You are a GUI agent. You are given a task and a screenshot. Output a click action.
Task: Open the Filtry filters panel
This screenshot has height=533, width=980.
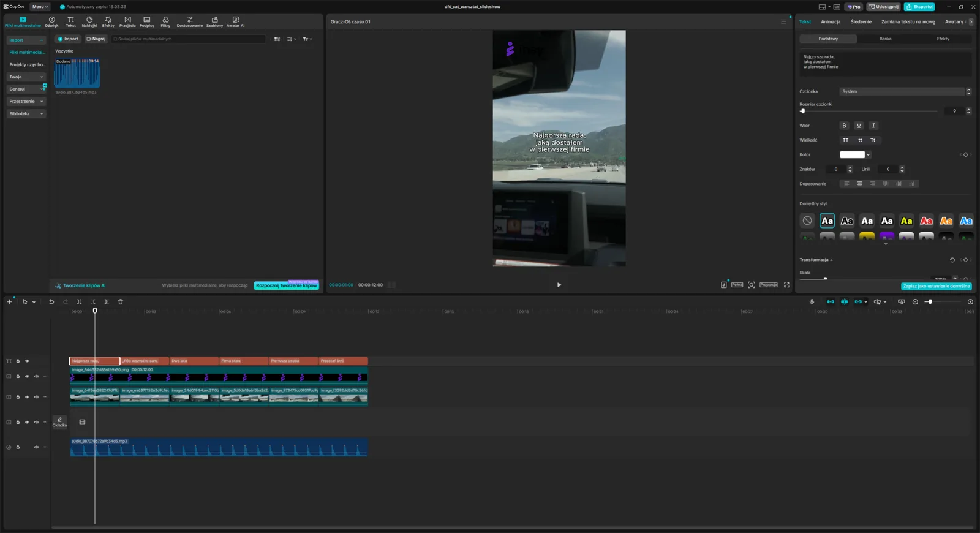pos(165,22)
